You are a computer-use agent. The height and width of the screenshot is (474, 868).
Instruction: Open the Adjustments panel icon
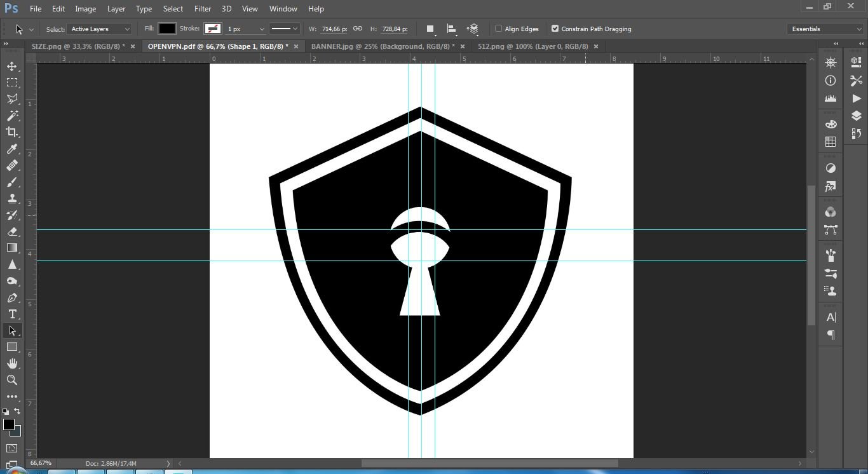(x=831, y=168)
